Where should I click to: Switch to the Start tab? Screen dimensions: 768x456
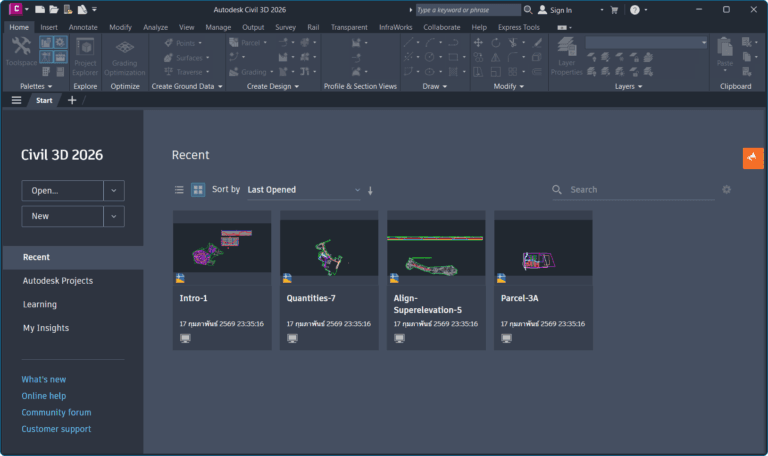[x=44, y=100]
